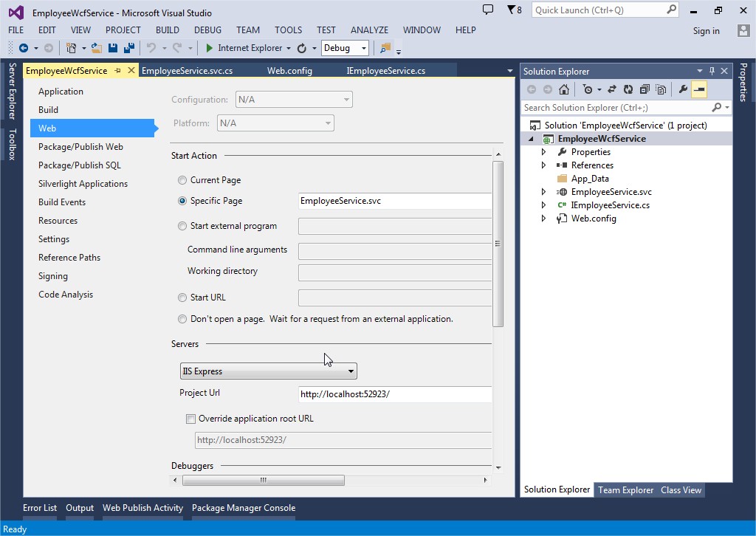The width and height of the screenshot is (756, 536).
Task: Open project properties via the wrench icon
Action: (x=683, y=89)
